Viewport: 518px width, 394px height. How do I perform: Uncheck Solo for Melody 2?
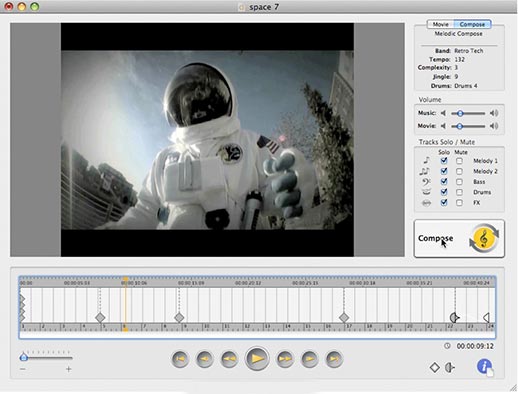pos(444,171)
